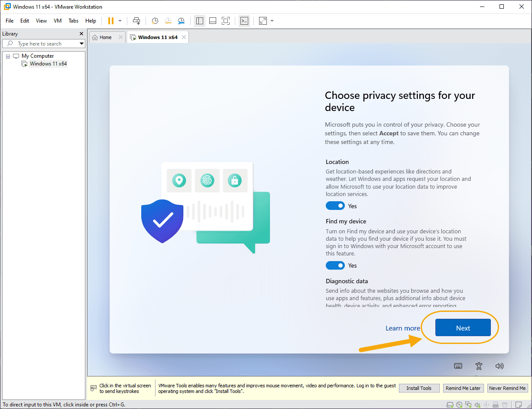Click the volume speaker icon in setup

[500, 366]
